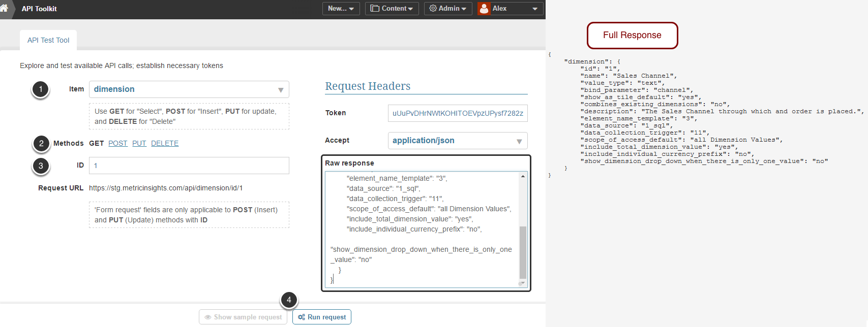Screen dimensions: 868x327
Task: Click the Run request button
Action: [x=322, y=317]
